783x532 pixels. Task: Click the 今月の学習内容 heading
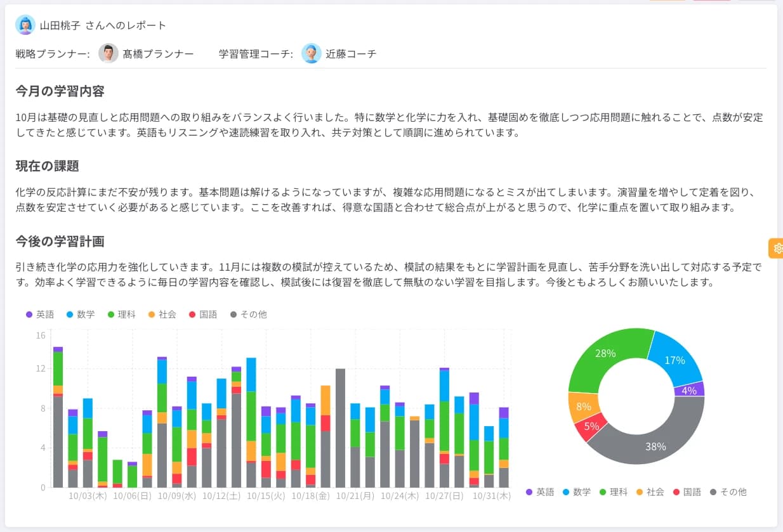60,91
